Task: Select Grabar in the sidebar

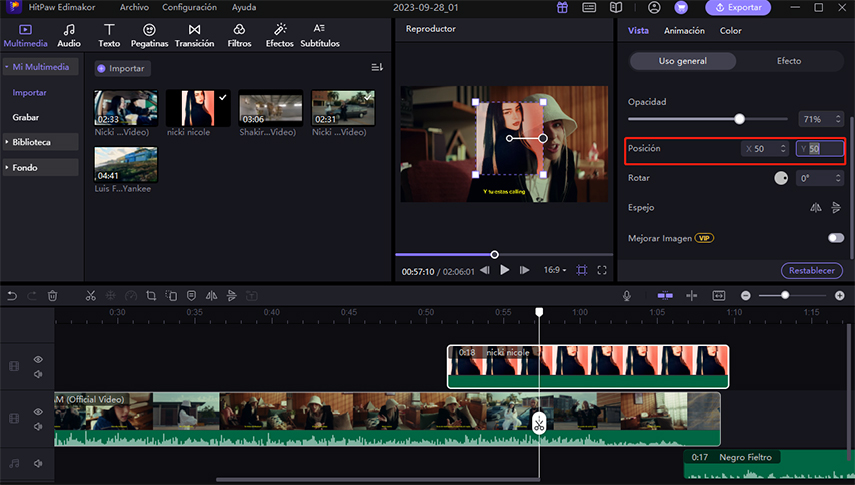Action: [26, 117]
